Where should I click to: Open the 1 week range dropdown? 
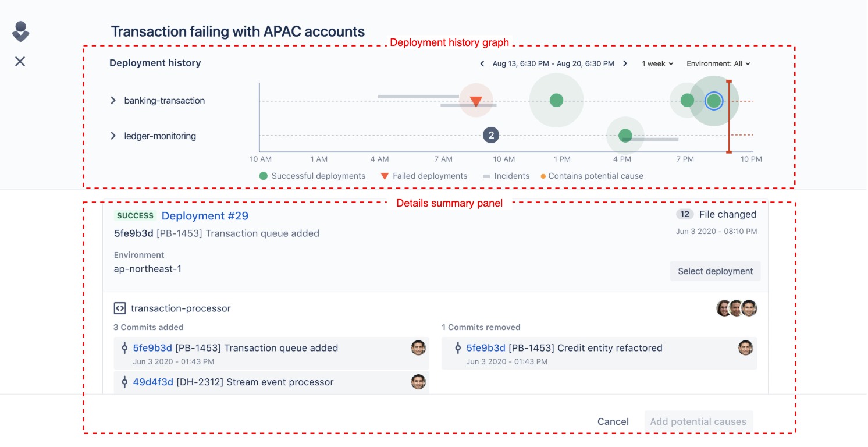(x=657, y=63)
